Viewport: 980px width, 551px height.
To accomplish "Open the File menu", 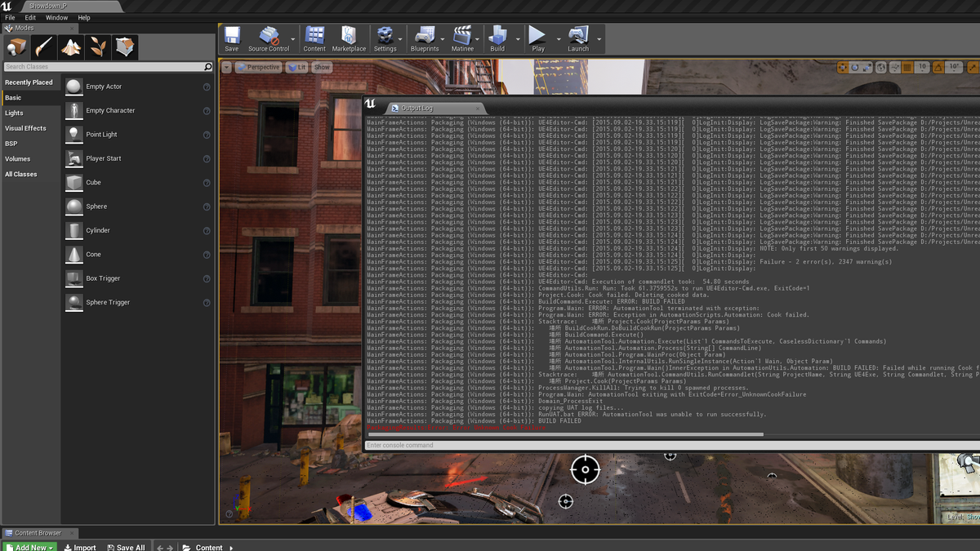I will pos(10,17).
